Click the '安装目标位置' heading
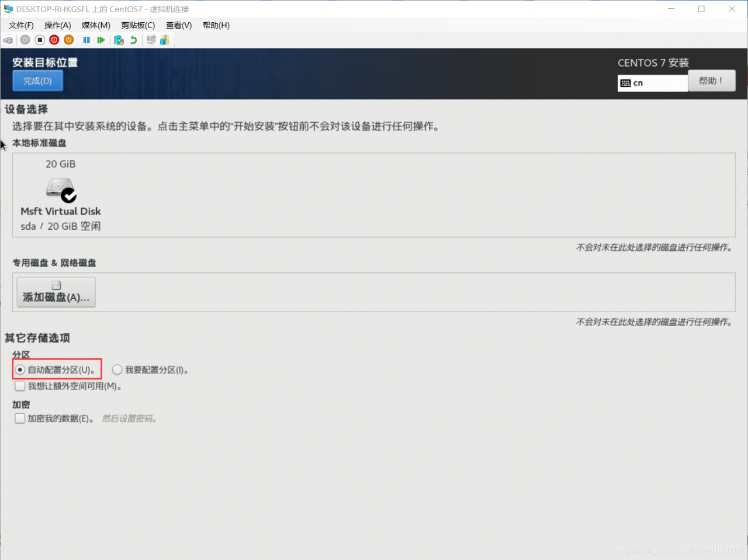The image size is (748, 560). (45, 63)
